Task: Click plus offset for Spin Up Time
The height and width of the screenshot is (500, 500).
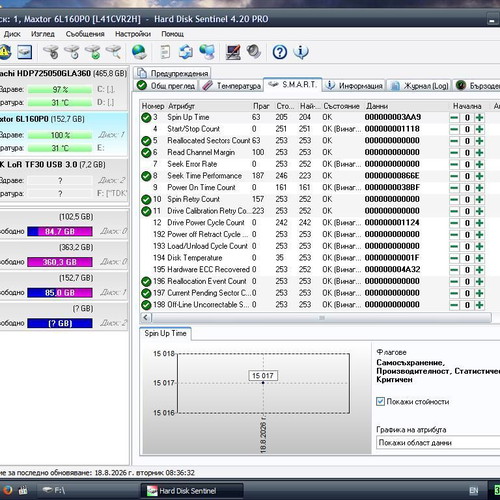Action: [480, 117]
